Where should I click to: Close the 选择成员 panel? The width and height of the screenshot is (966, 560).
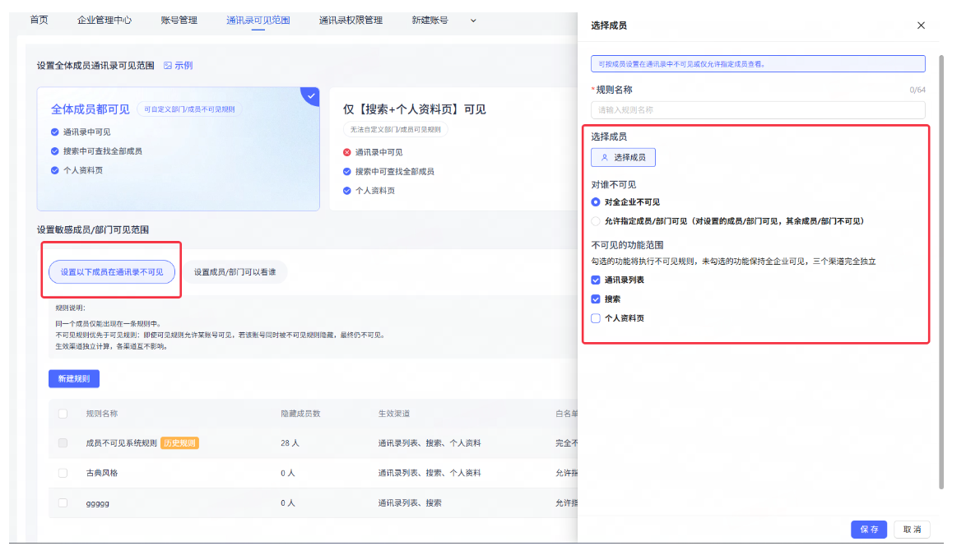point(921,25)
